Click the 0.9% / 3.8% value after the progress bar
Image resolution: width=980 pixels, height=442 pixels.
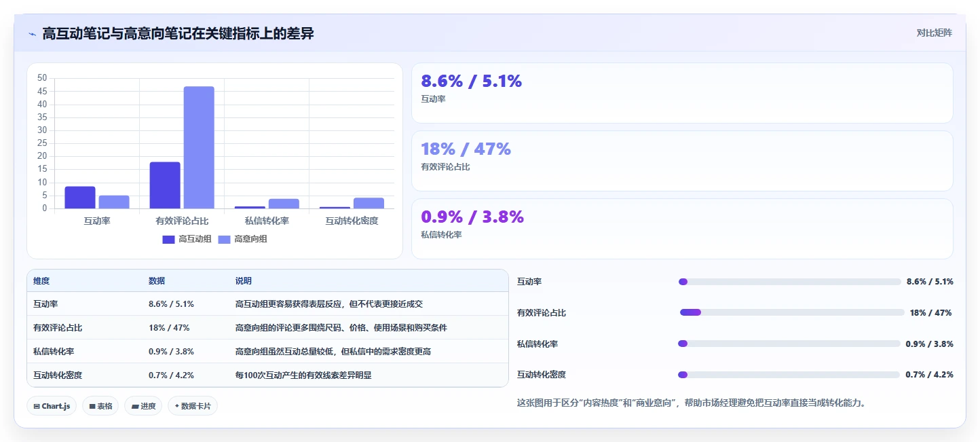(x=930, y=344)
